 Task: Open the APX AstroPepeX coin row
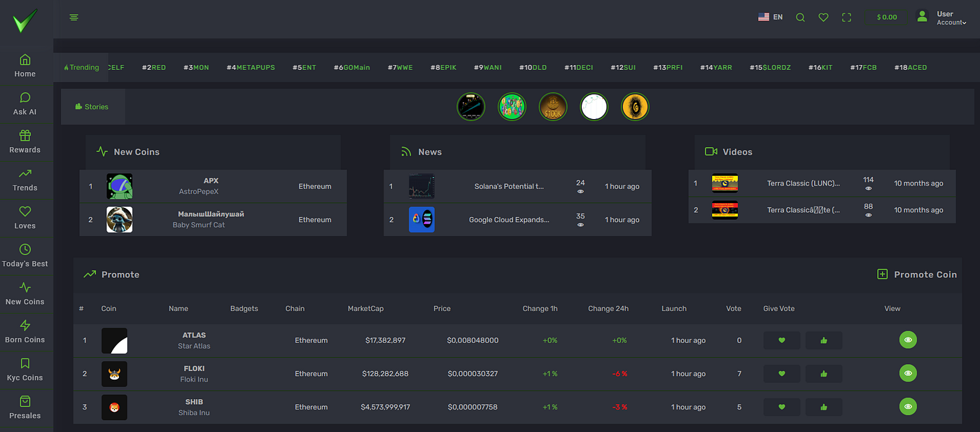213,186
